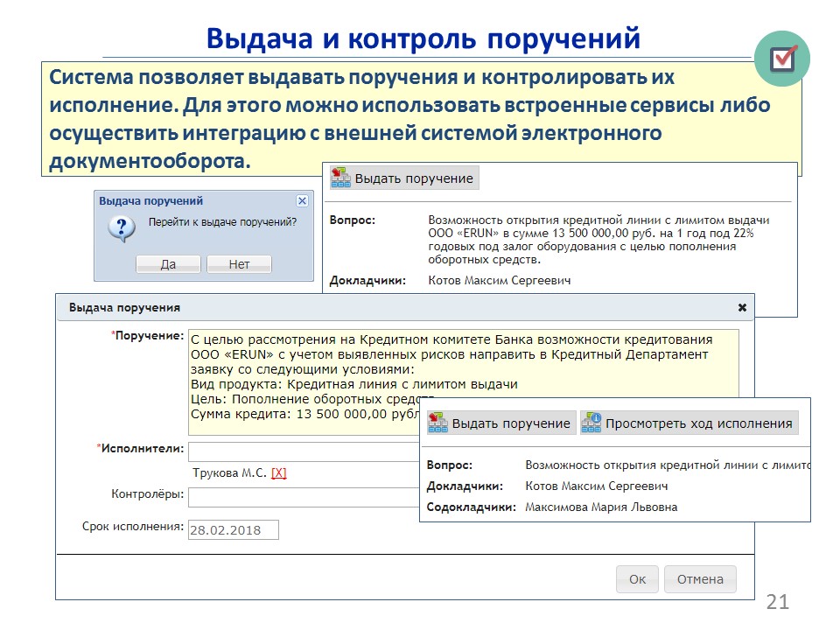Image resolution: width=840 pixels, height=630 pixels.
Task: Select 'Максимова Мария Львовна' co-speaker name
Action: click(601, 507)
